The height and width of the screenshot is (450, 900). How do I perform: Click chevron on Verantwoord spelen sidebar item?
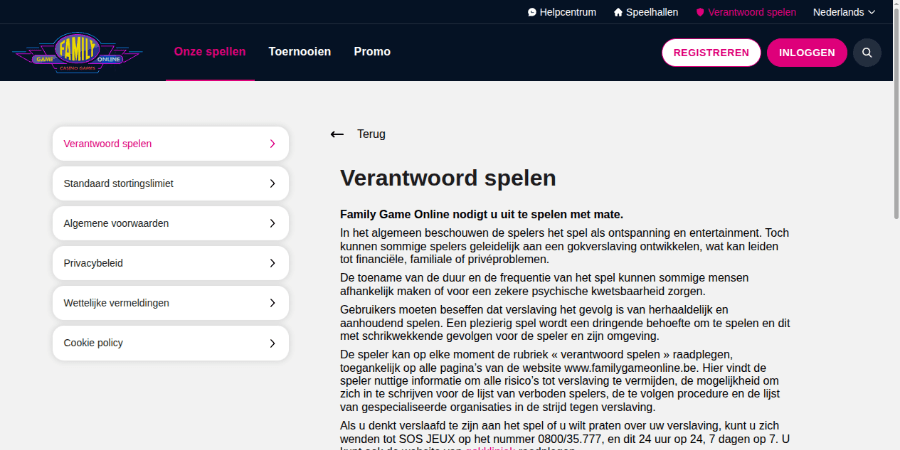click(273, 143)
